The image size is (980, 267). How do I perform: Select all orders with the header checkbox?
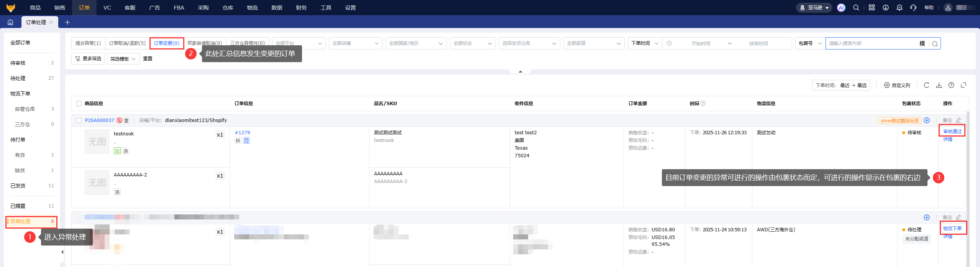coord(79,104)
